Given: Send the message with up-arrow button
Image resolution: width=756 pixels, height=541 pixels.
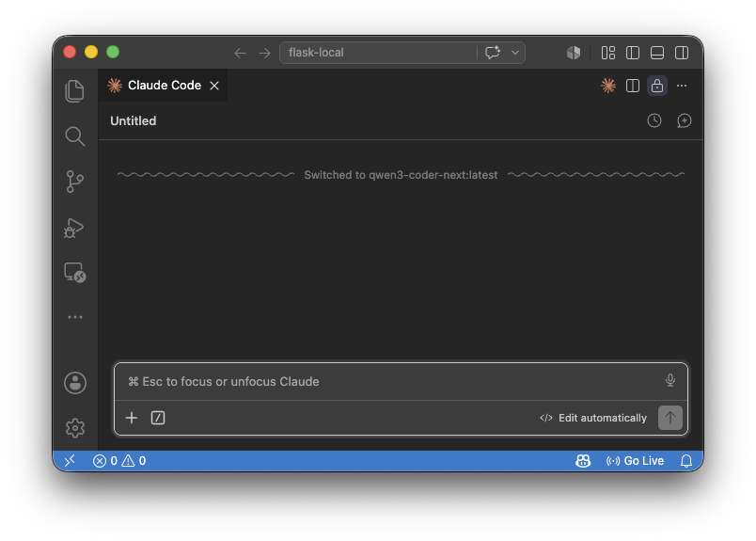Looking at the screenshot, I should pyautogui.click(x=670, y=418).
